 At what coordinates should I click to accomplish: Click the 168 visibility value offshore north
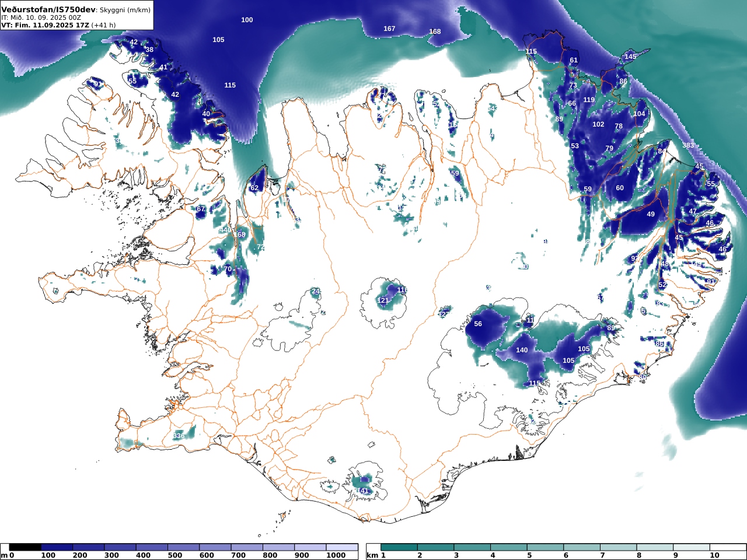[x=435, y=32]
